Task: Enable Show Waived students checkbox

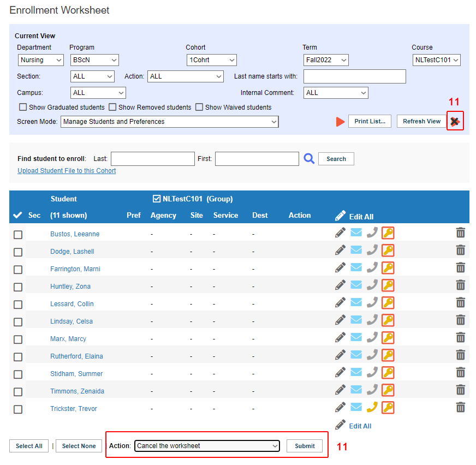Action: coord(199,107)
